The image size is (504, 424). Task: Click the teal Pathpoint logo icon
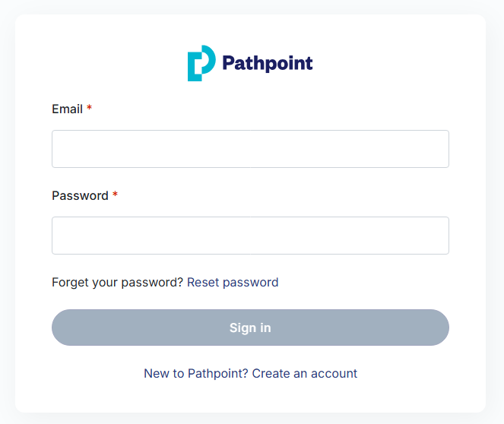tap(201, 64)
